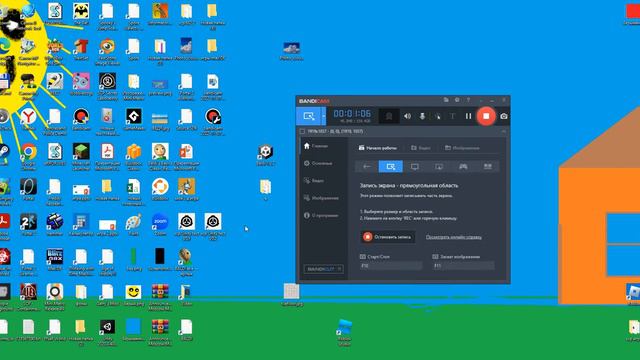Toggle text overlay T icon in Bandicam
Image resolution: width=640 pixels, height=360 pixels.
[x=452, y=116]
